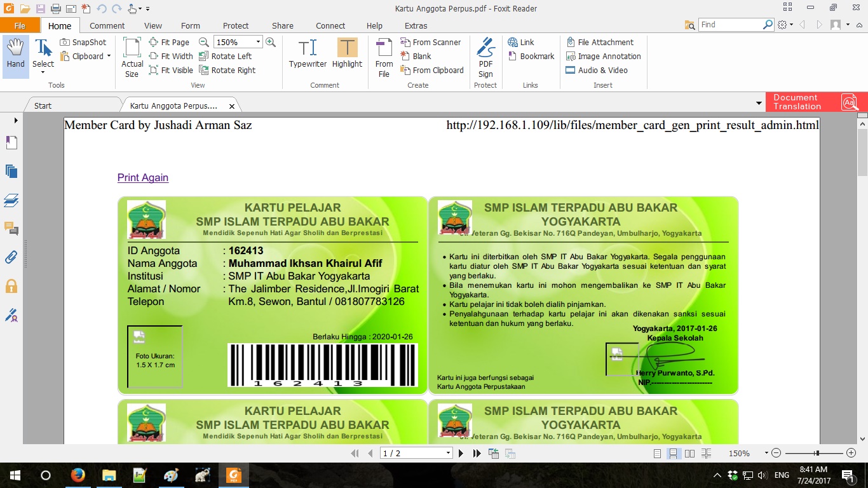
Task: Click the zoom out magnifier icon
Action: coord(204,42)
